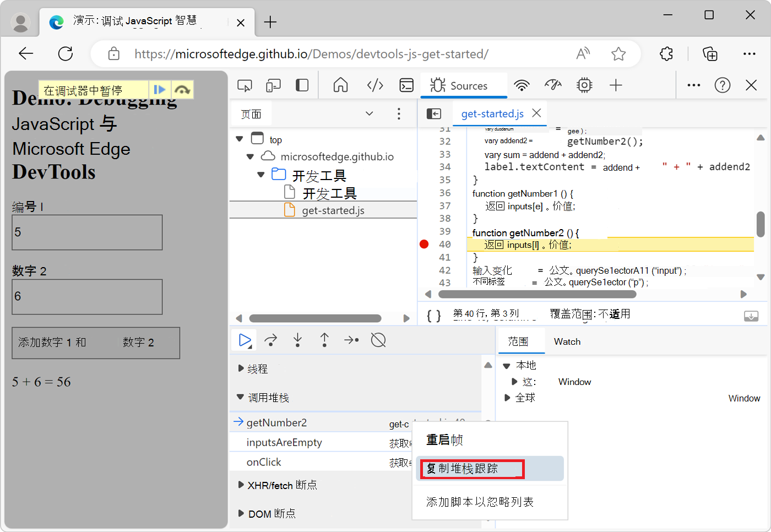Click the pretty print braces icon
771x532 pixels.
(x=434, y=316)
